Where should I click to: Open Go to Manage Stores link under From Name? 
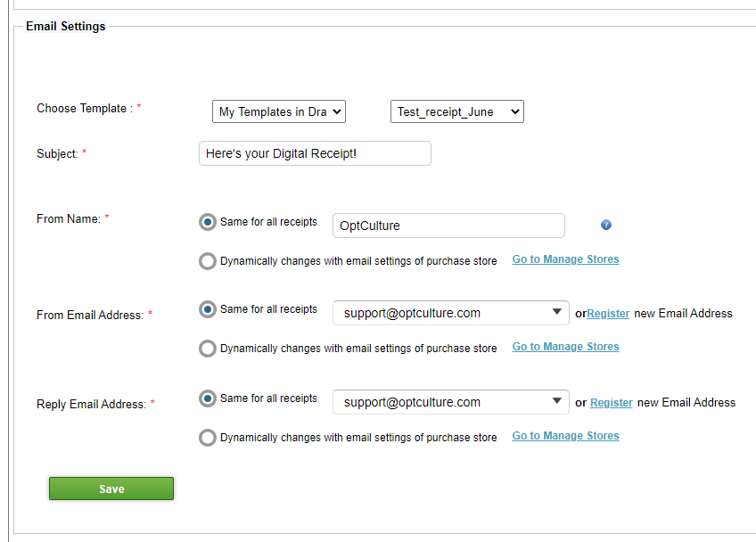(565, 259)
